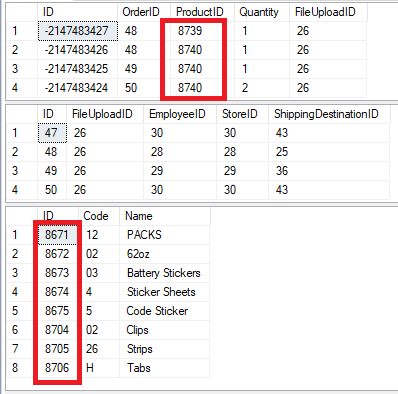
Task: Click the StoreID column header
Action: pyautogui.click(x=242, y=114)
